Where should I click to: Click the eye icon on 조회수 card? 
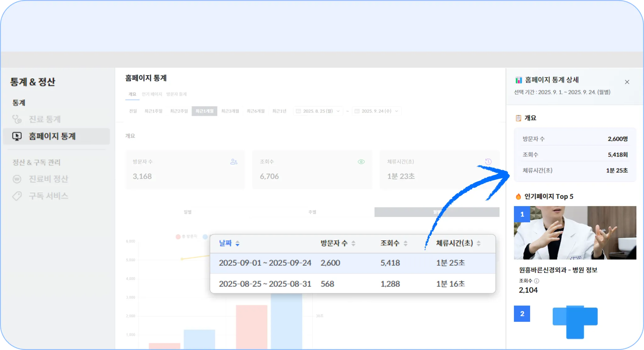(x=361, y=162)
